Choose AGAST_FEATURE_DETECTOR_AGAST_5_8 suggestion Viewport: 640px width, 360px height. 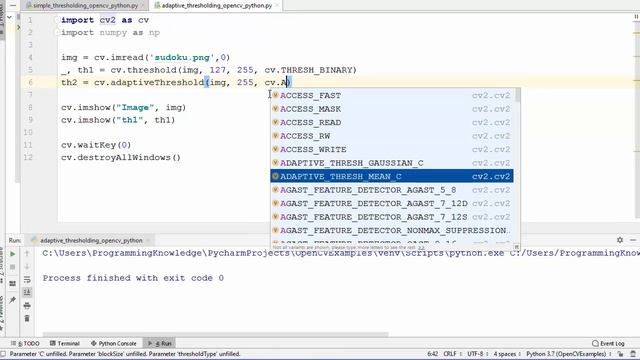(392, 190)
